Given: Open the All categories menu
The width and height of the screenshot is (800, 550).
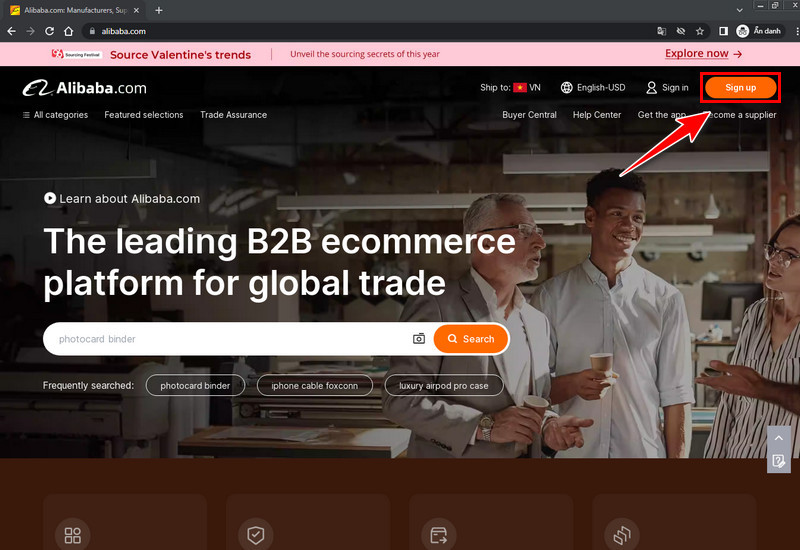Looking at the screenshot, I should 55,115.
